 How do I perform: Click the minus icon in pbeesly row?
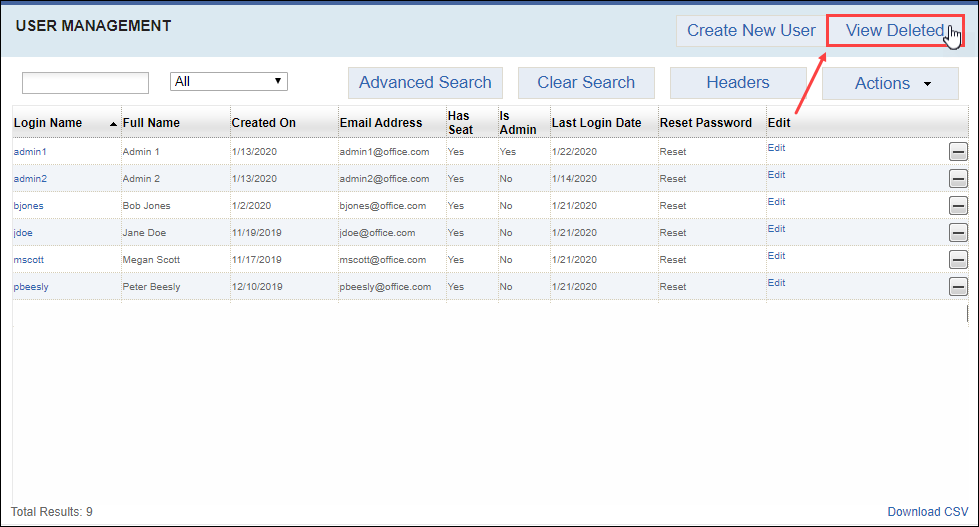[958, 287]
